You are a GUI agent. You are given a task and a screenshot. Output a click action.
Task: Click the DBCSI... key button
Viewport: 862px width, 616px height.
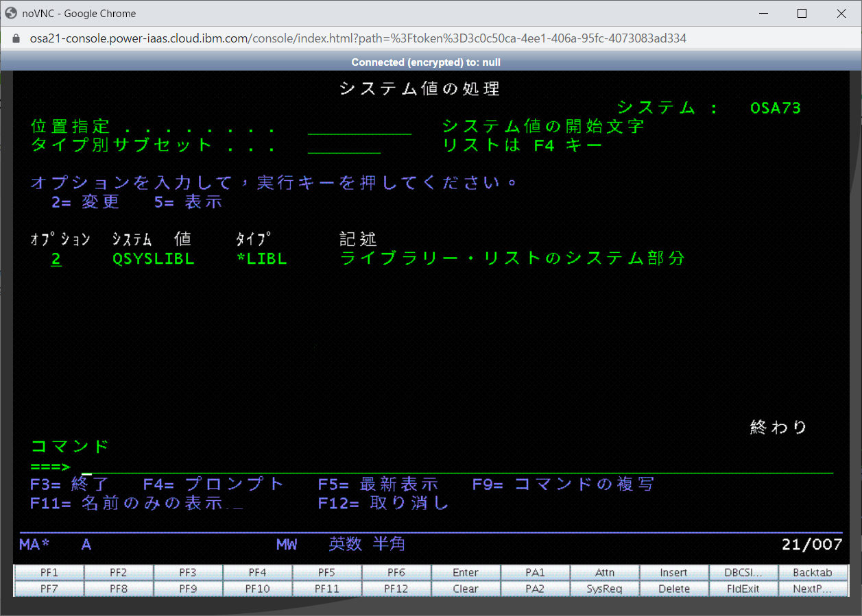point(743,572)
